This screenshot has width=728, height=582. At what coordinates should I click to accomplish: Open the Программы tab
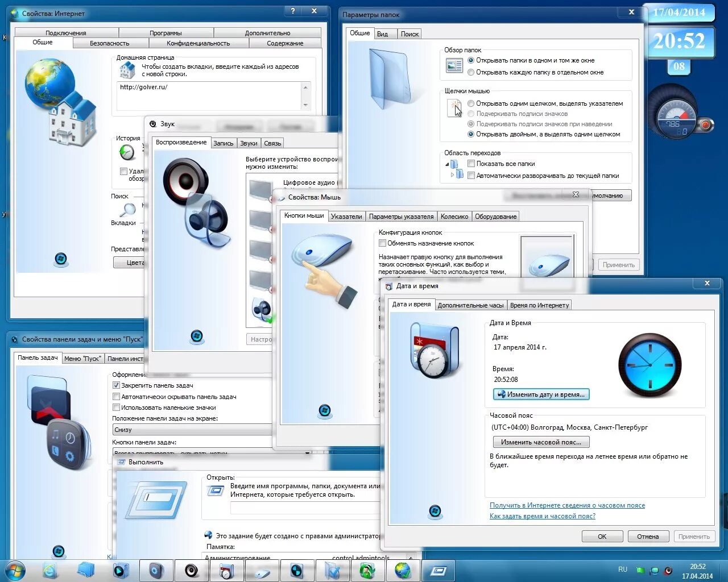pos(166,33)
